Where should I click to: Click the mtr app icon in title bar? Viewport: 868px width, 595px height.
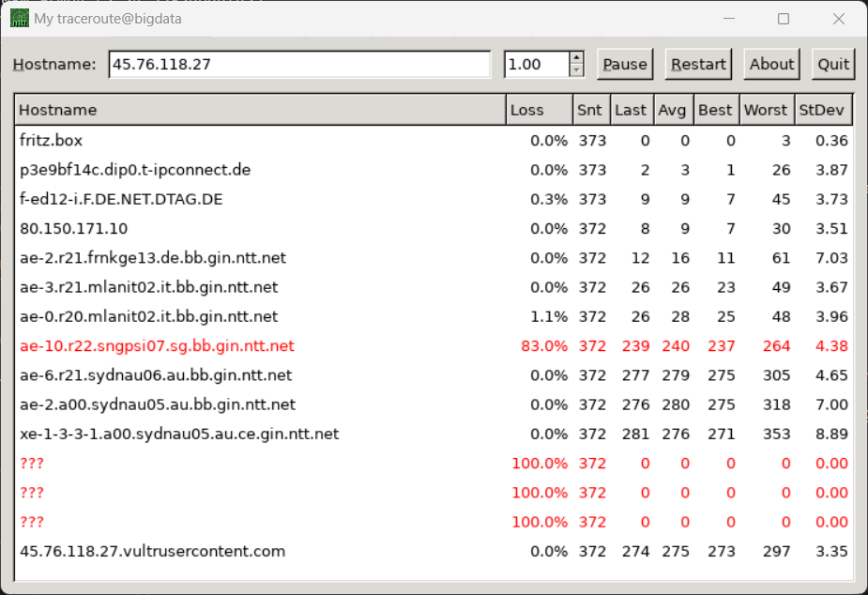coord(20,18)
